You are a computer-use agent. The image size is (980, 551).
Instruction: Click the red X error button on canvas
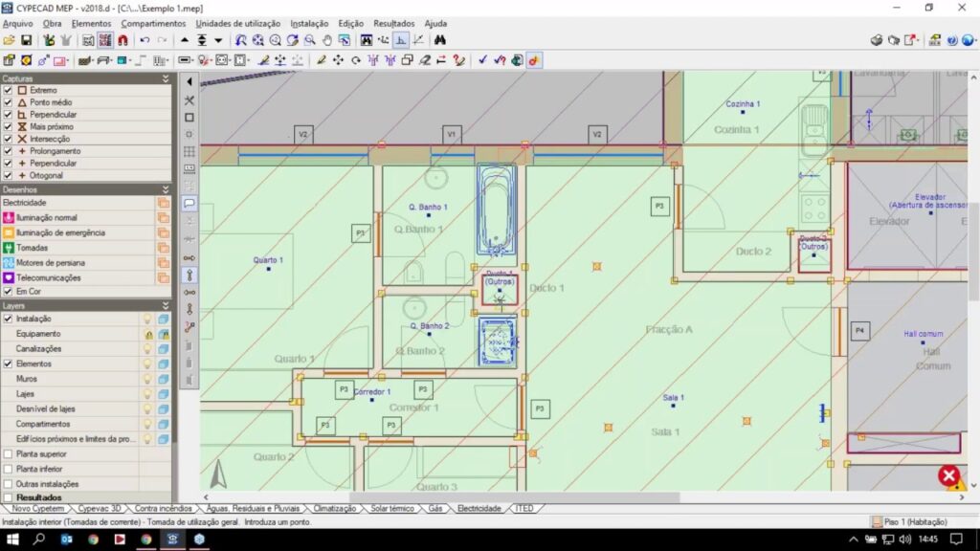pos(948,475)
